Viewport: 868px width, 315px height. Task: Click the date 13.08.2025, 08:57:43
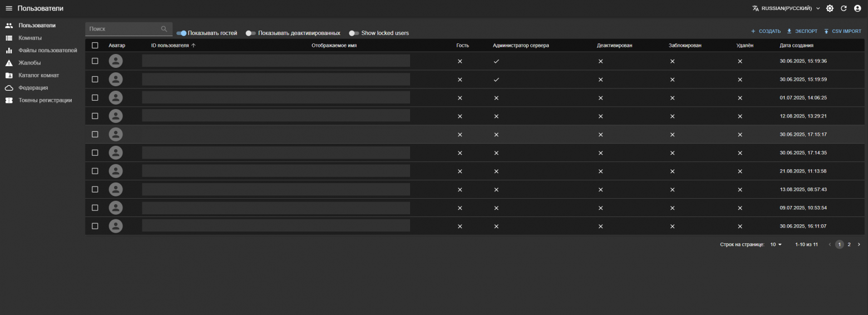coord(803,189)
